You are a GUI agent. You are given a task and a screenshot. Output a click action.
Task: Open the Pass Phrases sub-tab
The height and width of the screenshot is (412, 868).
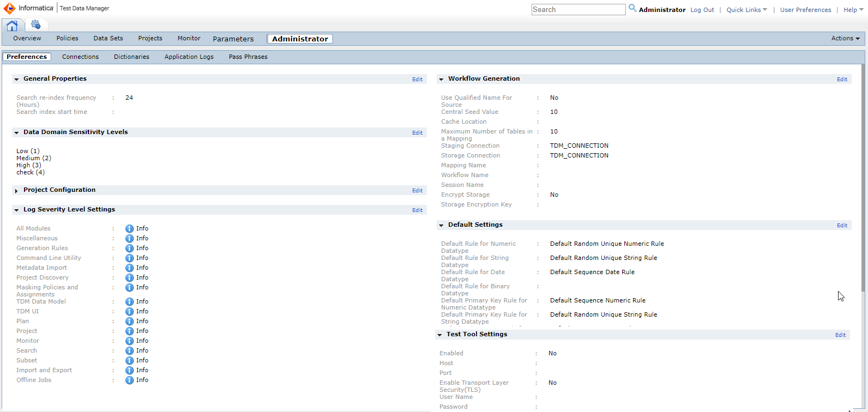click(248, 57)
